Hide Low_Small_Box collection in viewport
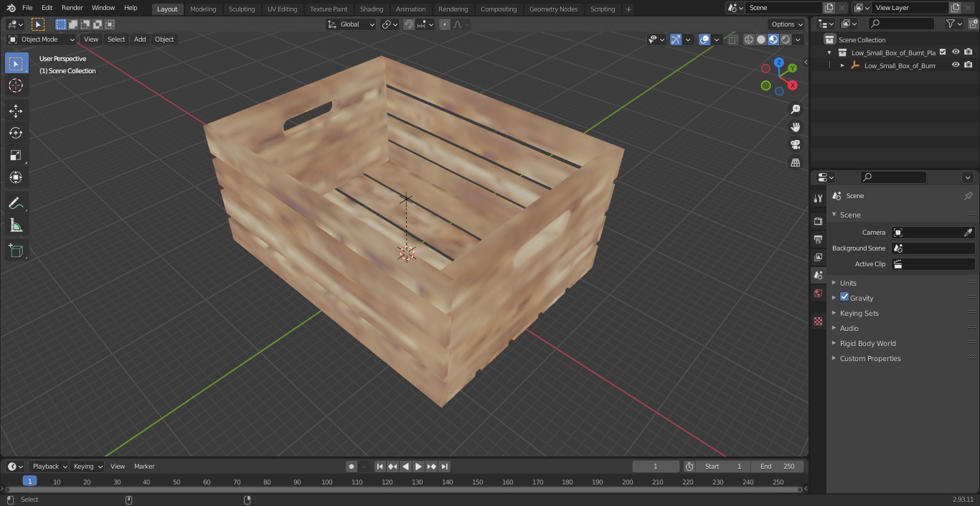980x506 pixels. click(956, 52)
